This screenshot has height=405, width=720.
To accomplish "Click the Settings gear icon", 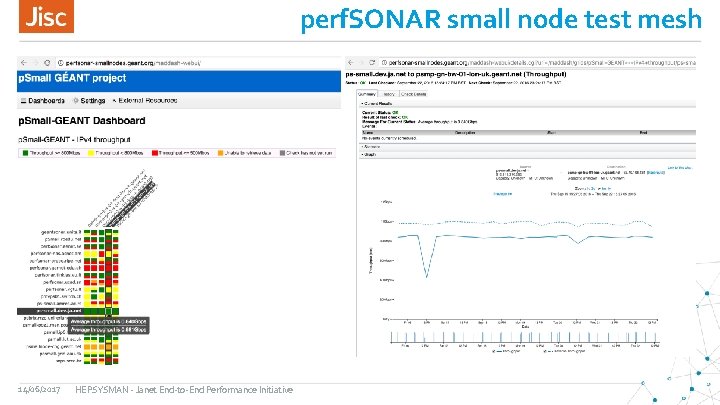I will click(76, 101).
